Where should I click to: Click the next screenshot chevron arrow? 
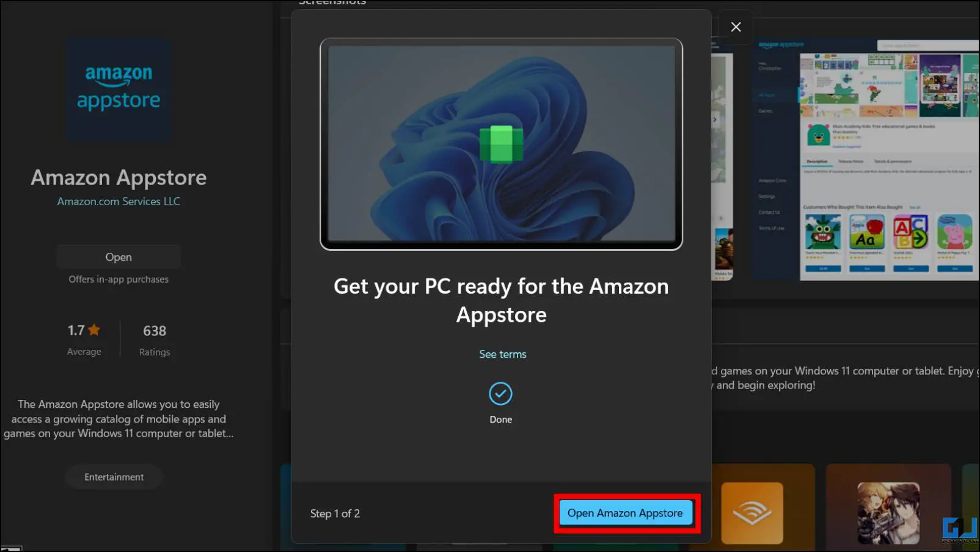pos(715,120)
